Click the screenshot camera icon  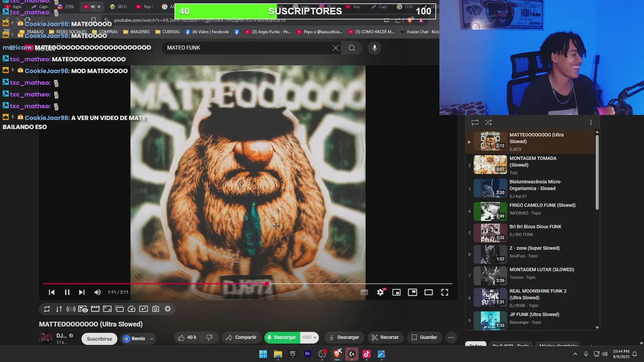[155, 309]
